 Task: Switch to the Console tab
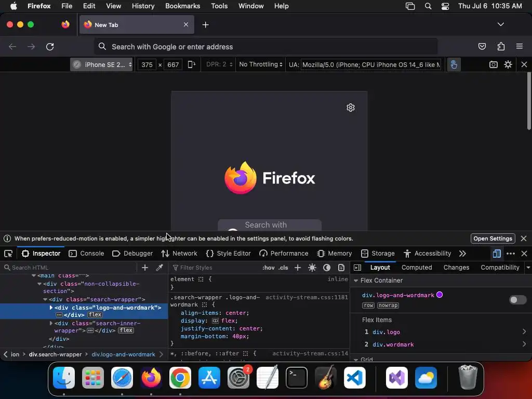86,254
